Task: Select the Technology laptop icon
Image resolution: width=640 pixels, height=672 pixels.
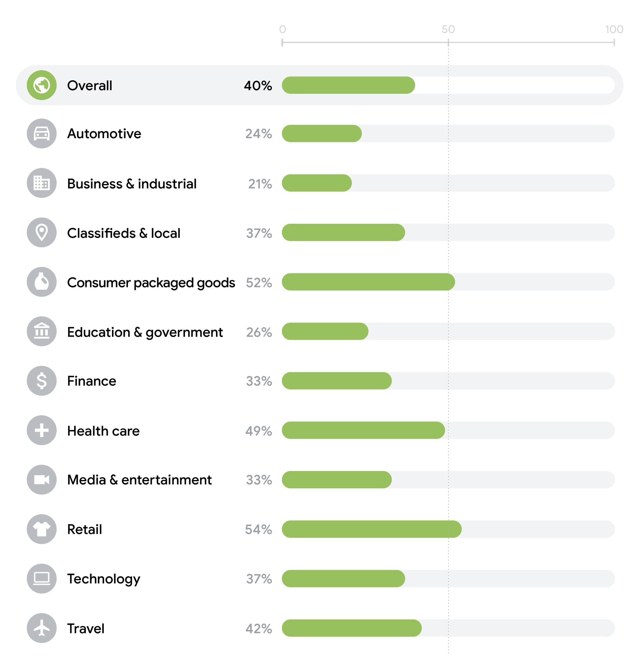Action: click(x=42, y=579)
